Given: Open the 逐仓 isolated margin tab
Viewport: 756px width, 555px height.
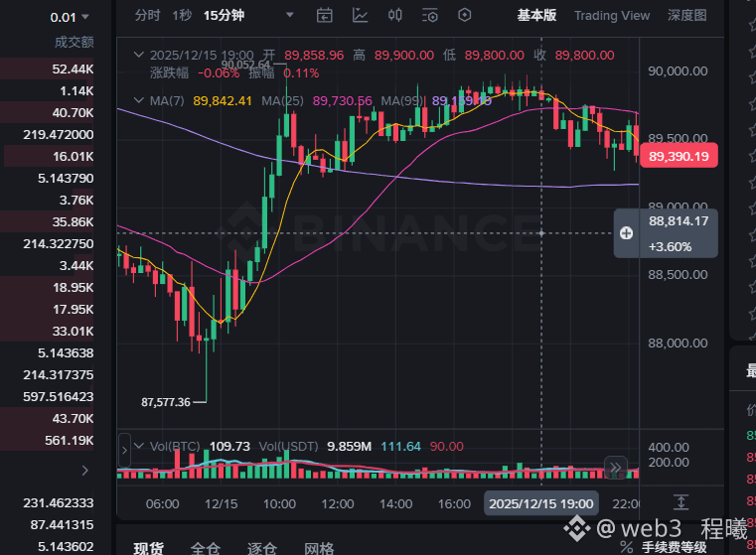Looking at the screenshot, I should click(262, 548).
